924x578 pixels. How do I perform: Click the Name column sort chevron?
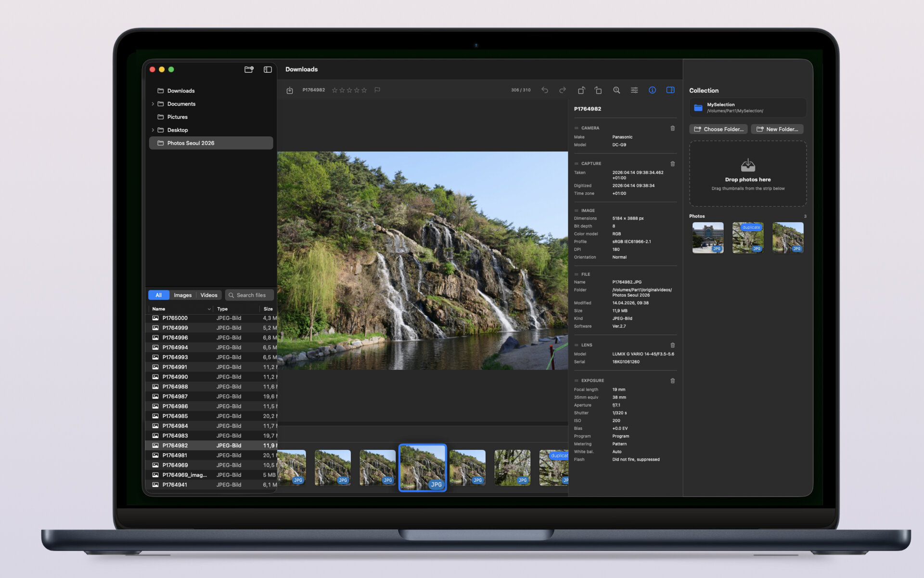[x=209, y=309]
